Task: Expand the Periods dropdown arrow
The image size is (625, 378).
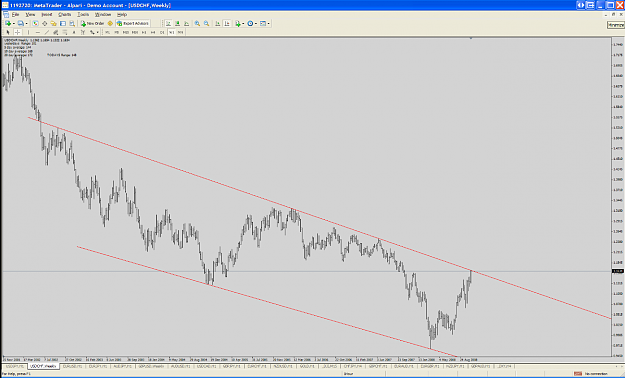Action: point(256,24)
